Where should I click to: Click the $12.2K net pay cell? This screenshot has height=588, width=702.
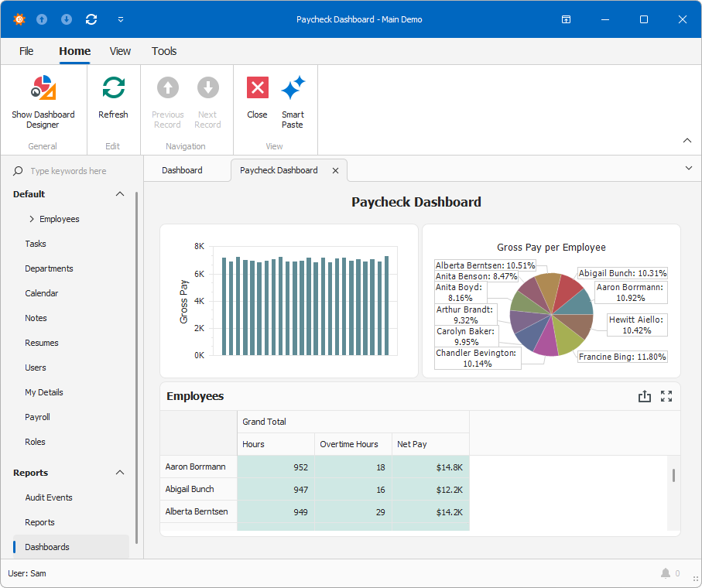point(430,490)
